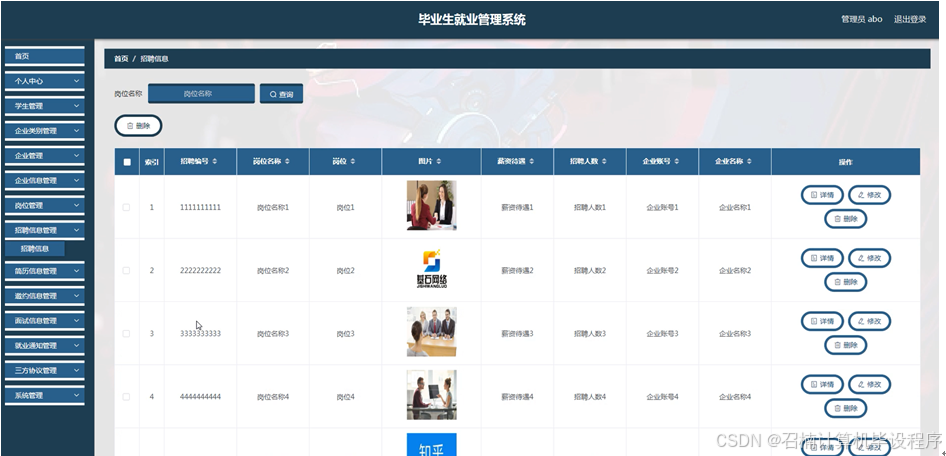Click the batch 删除 button above table
946x456 pixels.
coord(138,125)
